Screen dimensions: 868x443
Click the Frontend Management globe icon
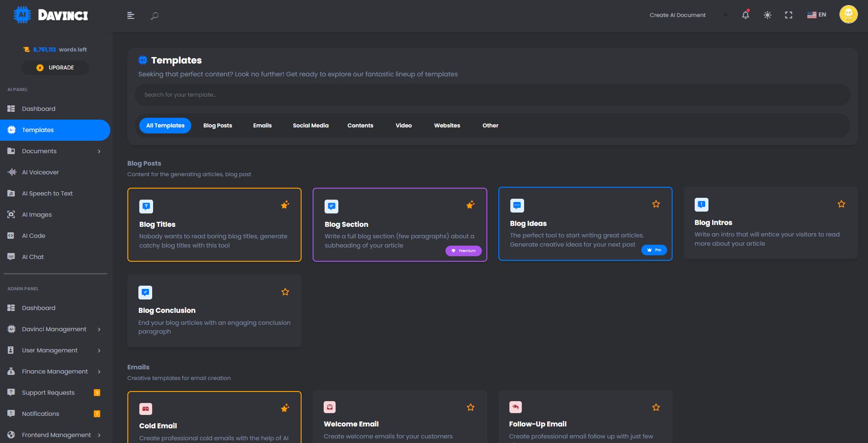[x=11, y=435]
